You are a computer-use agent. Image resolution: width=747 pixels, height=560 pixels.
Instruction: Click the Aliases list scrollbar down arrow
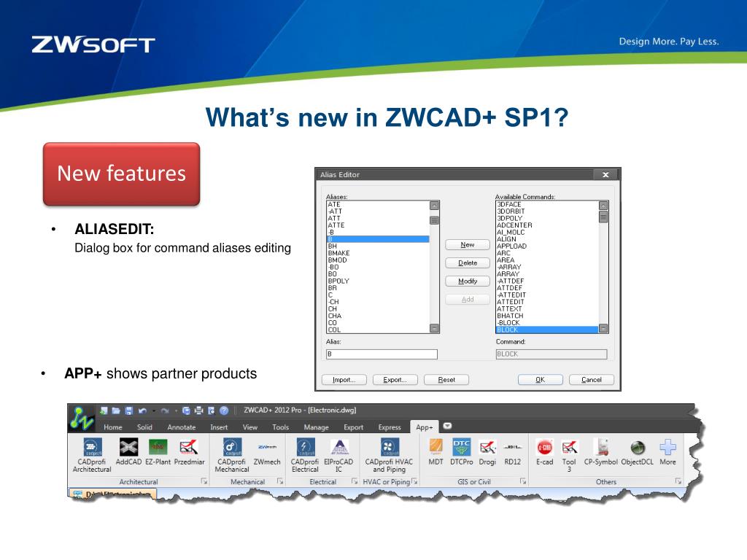(x=434, y=328)
